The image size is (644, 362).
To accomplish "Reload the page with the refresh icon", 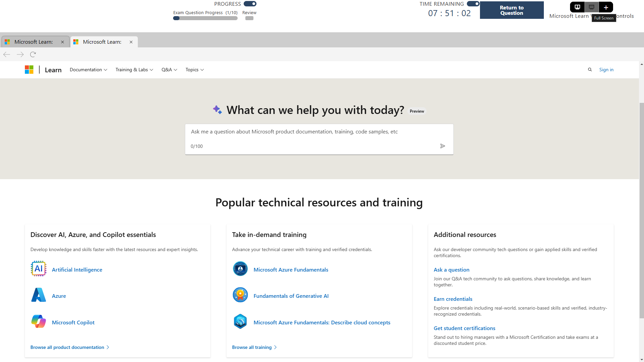I will pos(33,54).
